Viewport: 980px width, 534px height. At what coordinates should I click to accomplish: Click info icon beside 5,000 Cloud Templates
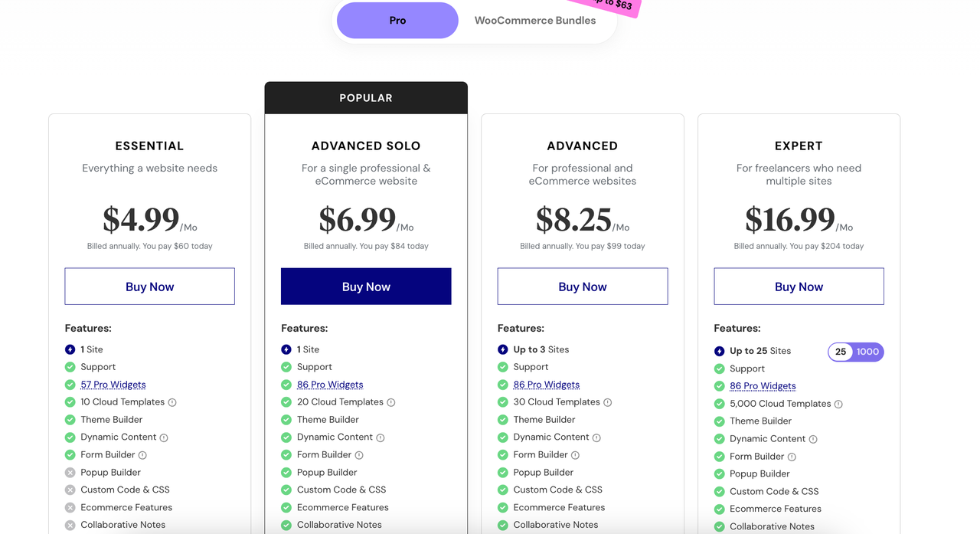838,404
